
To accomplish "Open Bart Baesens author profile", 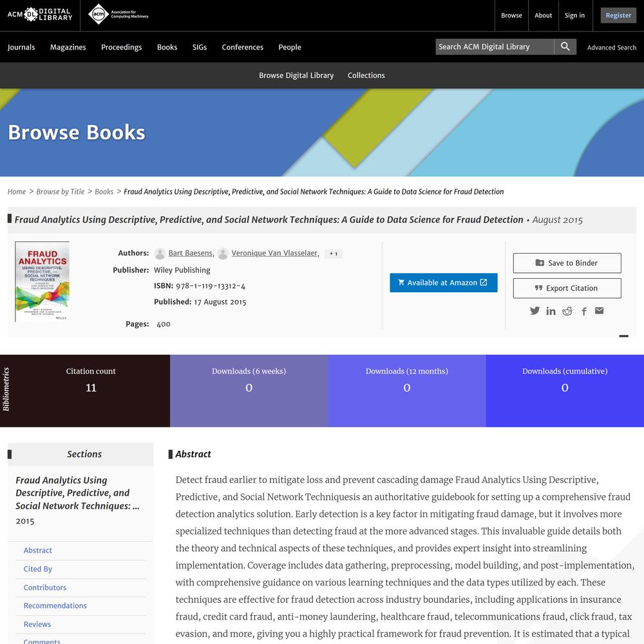I will 191,253.
